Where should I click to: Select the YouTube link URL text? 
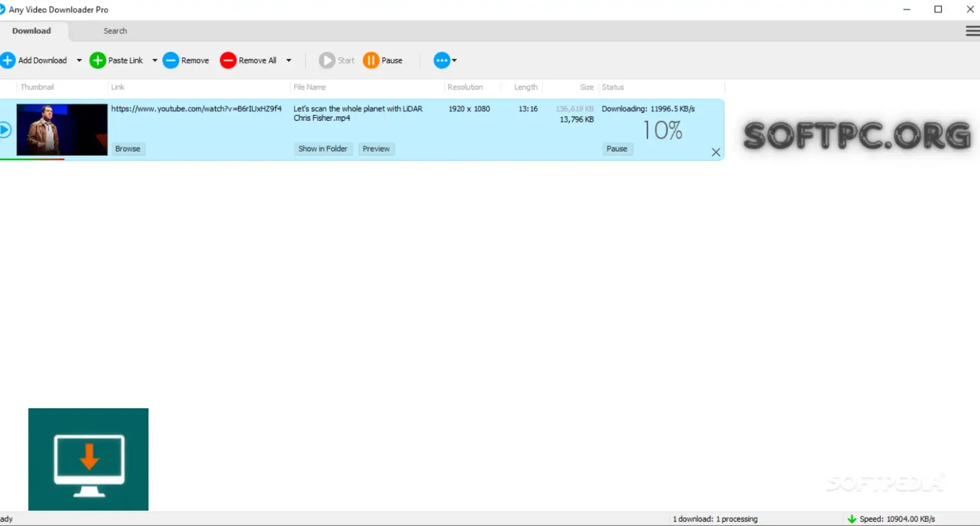pos(197,109)
